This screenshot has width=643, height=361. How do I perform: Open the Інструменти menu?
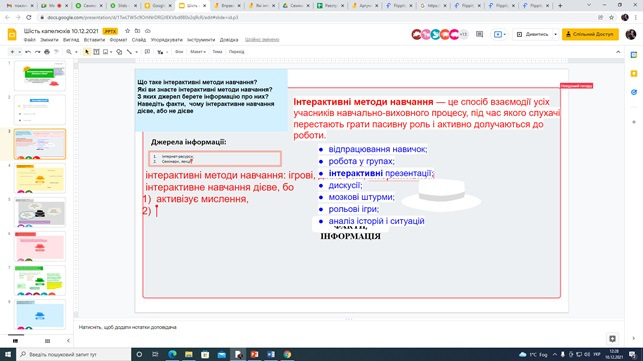tap(201, 40)
